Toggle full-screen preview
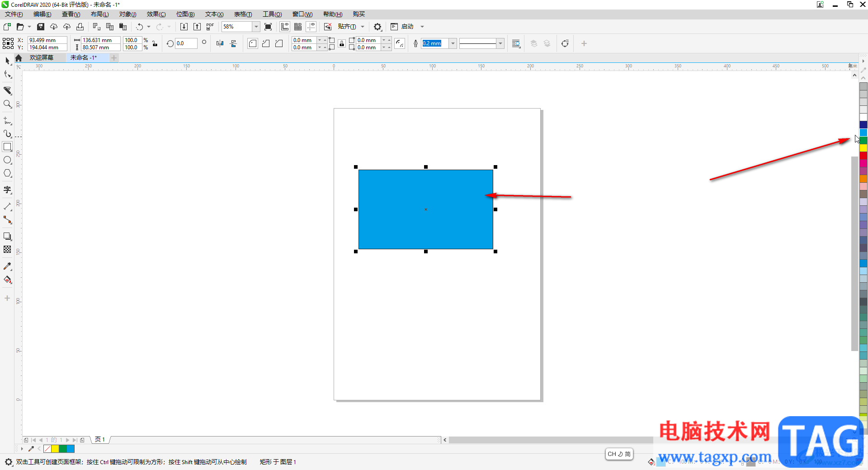868x470 pixels. point(268,27)
